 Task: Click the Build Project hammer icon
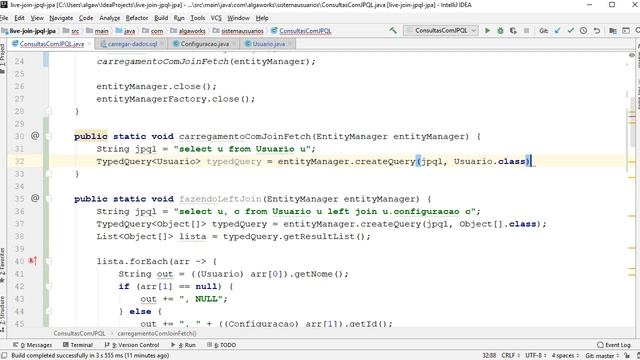[393, 31]
